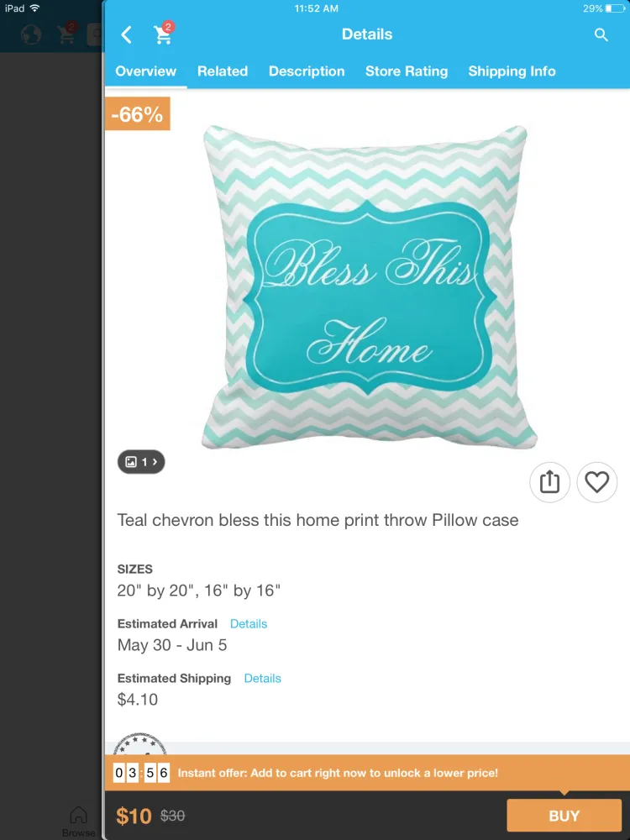Open image gallery counter showing 1
The width and height of the screenshot is (630, 840).
141,462
